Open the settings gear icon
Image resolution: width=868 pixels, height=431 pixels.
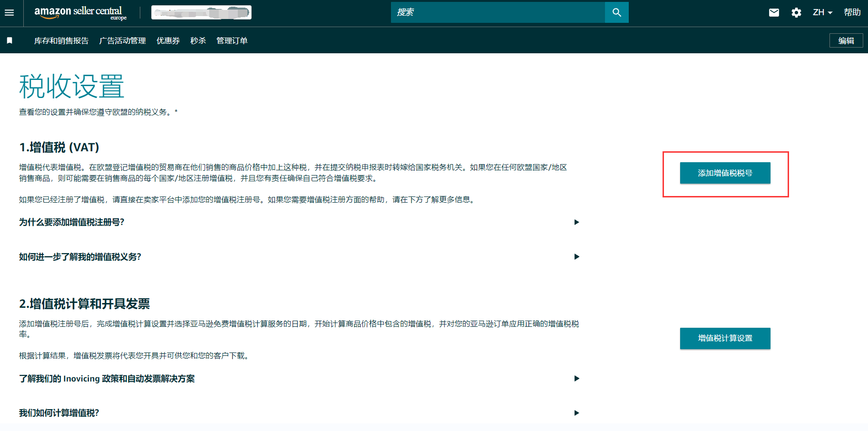click(796, 13)
